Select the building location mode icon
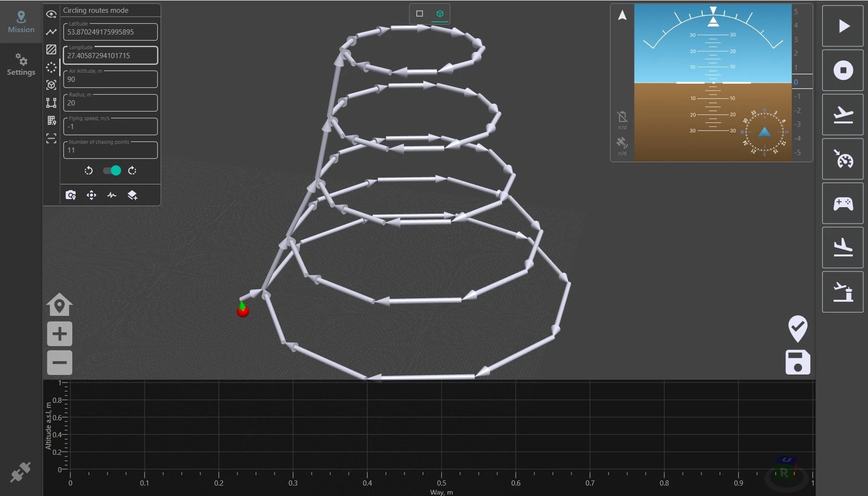The height and width of the screenshot is (496, 868). coord(51,120)
